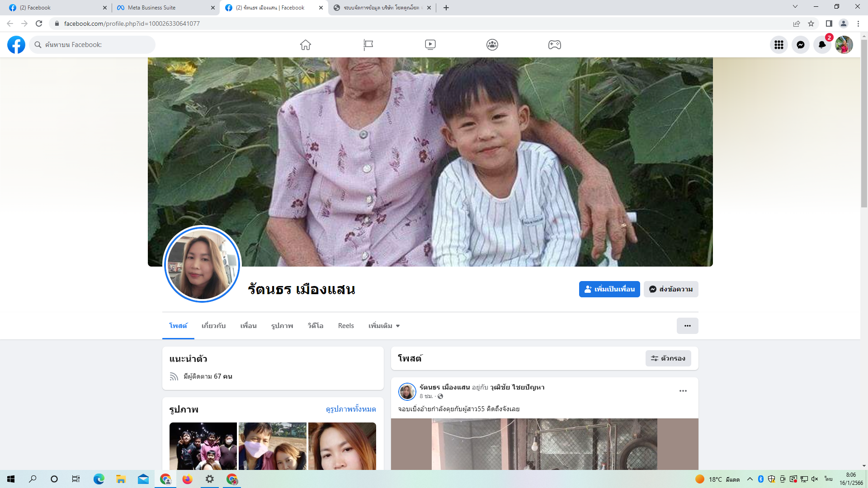
Task: Open post three-dot options menu
Action: click(683, 391)
